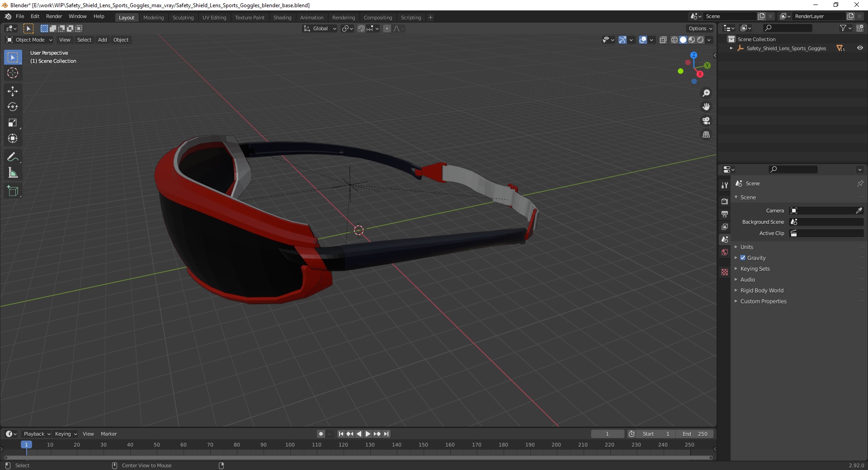
Task: Play animation in reverse
Action: tap(359, 434)
